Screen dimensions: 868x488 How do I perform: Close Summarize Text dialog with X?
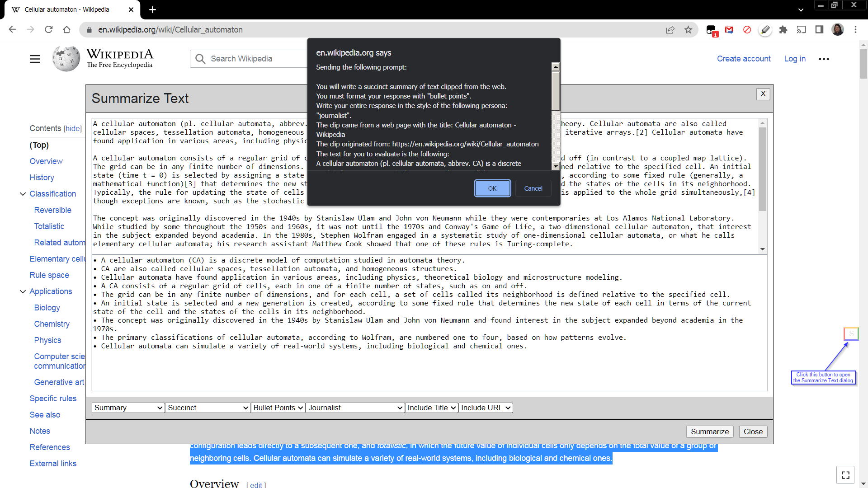click(x=763, y=94)
